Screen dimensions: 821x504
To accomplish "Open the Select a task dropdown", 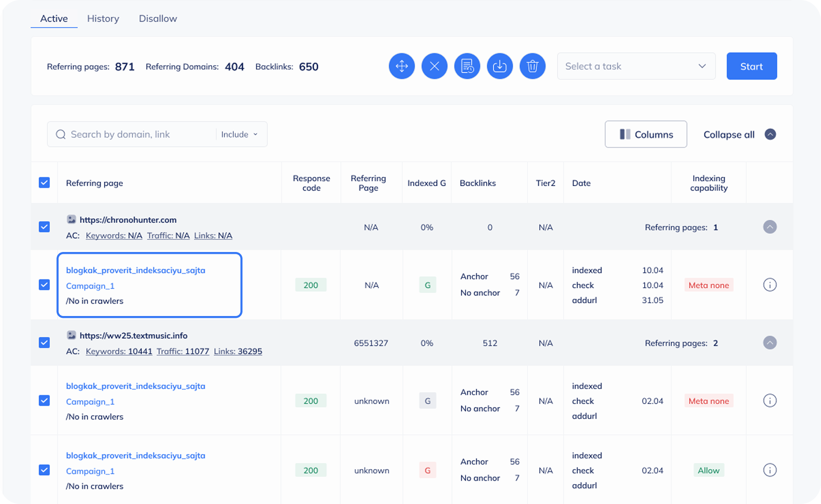I will (x=636, y=66).
